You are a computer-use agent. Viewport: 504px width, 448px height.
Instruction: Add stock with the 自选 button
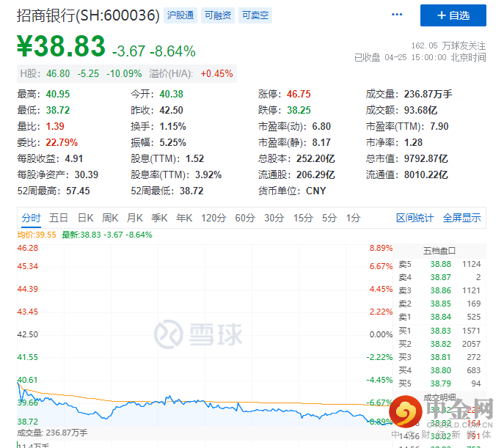pos(453,15)
